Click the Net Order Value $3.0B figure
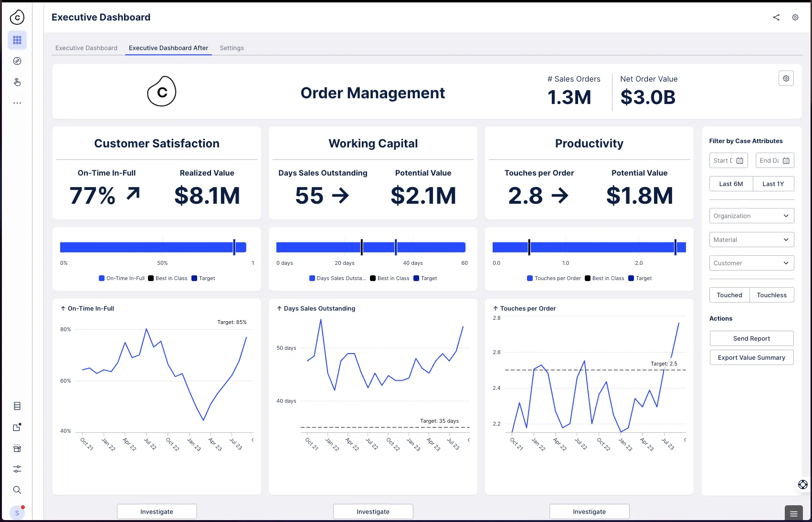812x522 pixels. [648, 97]
